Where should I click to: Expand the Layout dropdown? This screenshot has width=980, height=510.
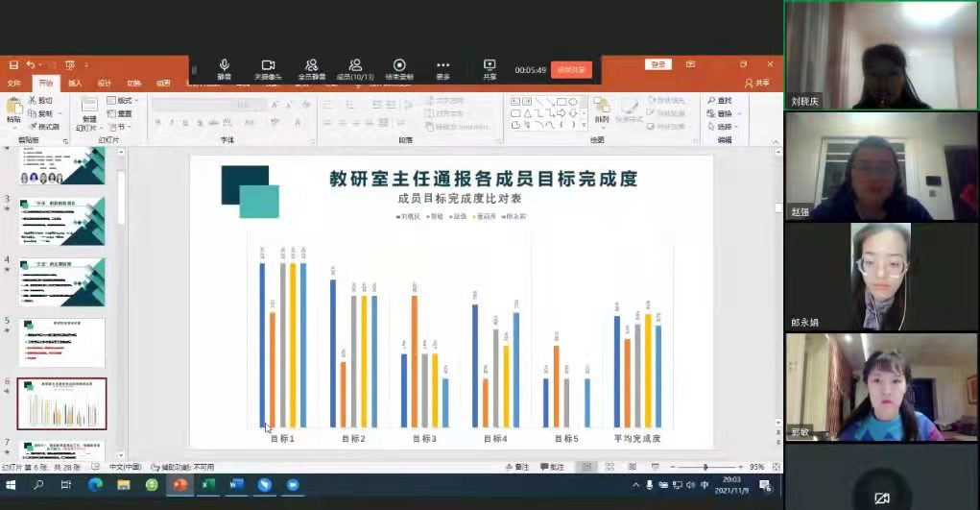pyautogui.click(x=125, y=101)
